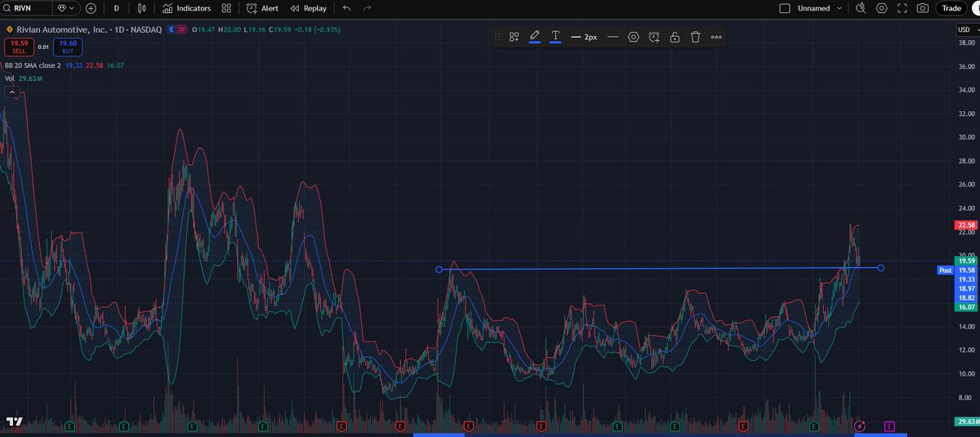Open the text color T tool

coord(555,37)
